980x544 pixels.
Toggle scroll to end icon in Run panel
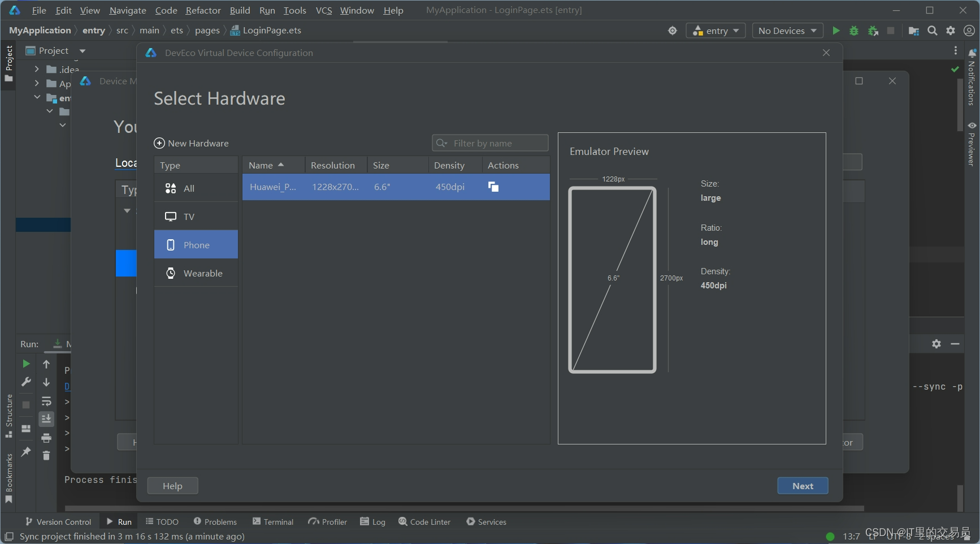46,418
